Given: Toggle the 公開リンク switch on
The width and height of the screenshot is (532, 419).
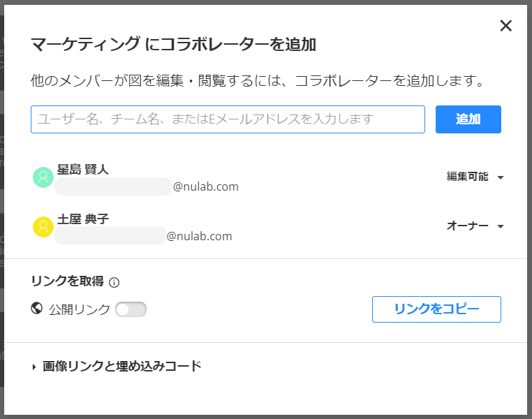Looking at the screenshot, I should pos(131,309).
